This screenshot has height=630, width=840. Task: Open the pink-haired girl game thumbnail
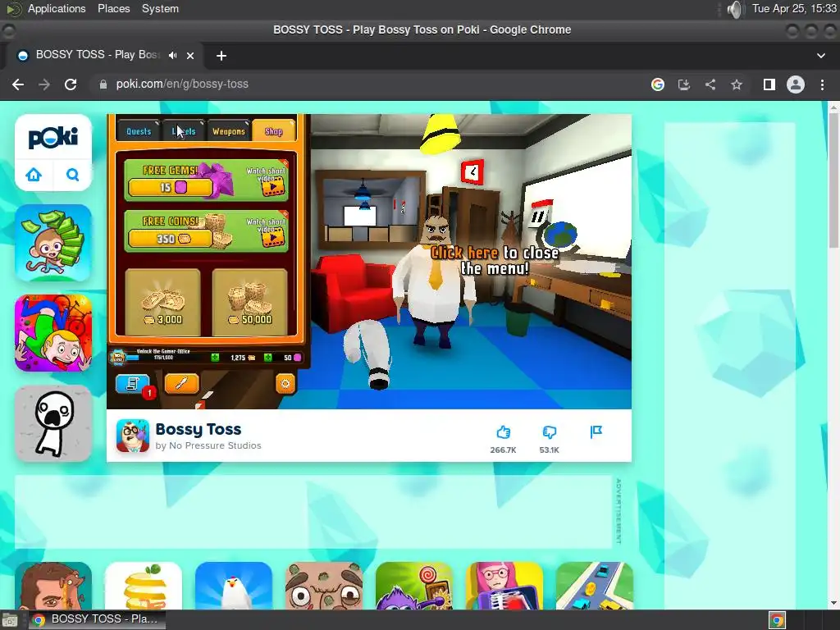coord(504,586)
